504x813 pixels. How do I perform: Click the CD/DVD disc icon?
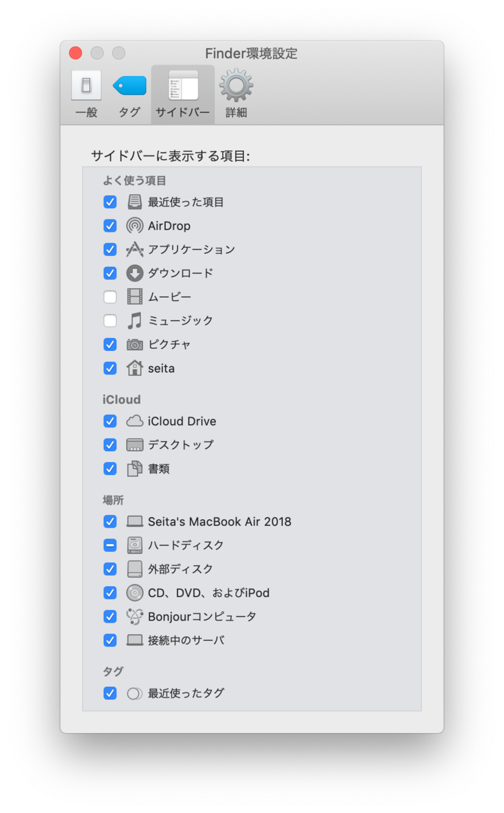click(135, 593)
